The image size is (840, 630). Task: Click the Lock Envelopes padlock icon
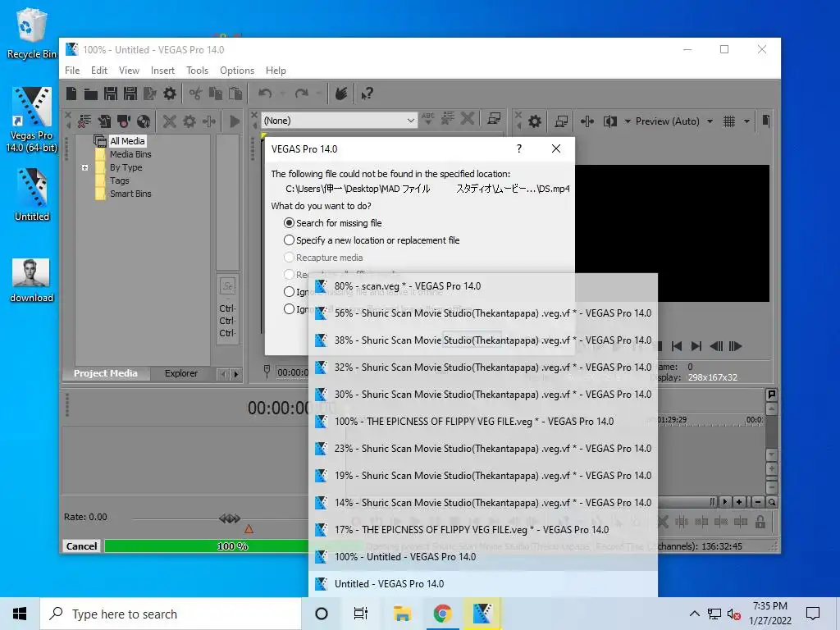click(760, 522)
